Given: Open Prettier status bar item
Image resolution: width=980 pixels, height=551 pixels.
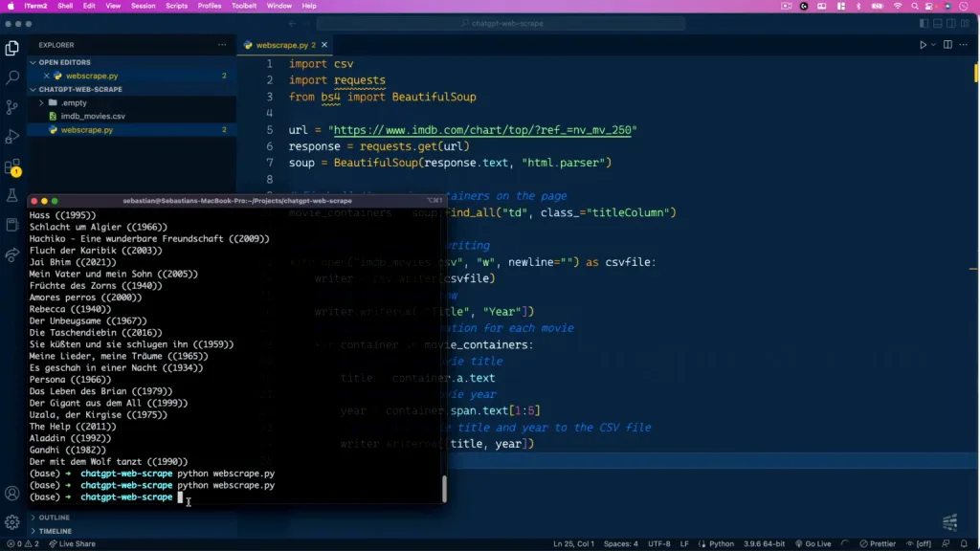Looking at the screenshot, I should (x=878, y=544).
